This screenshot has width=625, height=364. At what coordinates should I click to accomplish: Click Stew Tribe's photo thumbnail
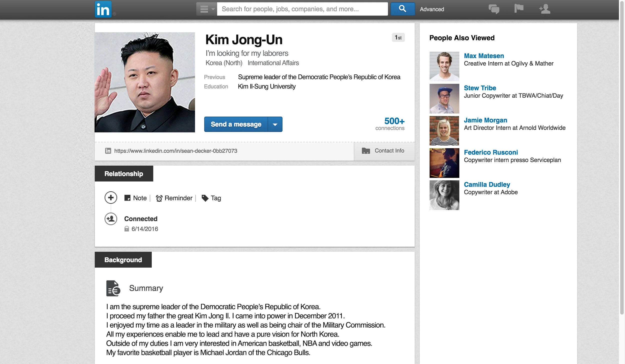(444, 99)
